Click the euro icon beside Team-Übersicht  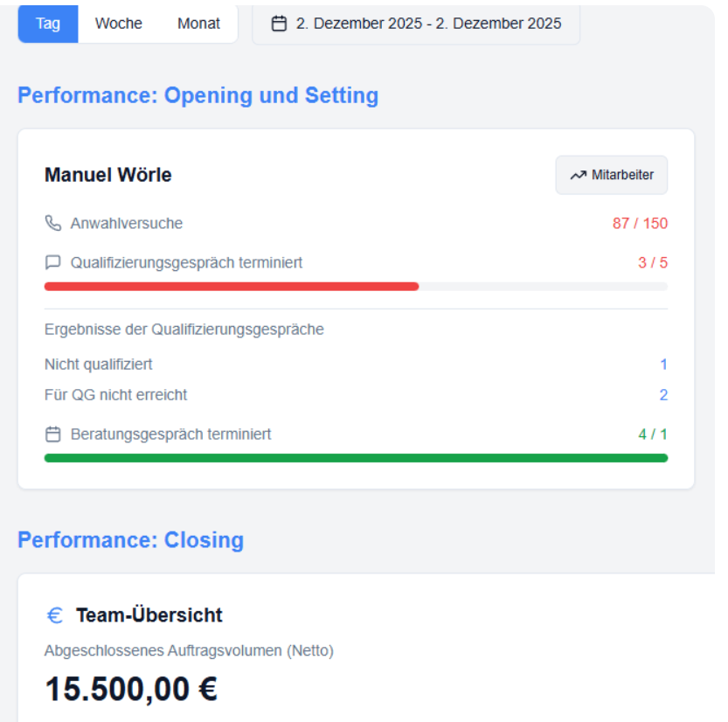tap(55, 615)
